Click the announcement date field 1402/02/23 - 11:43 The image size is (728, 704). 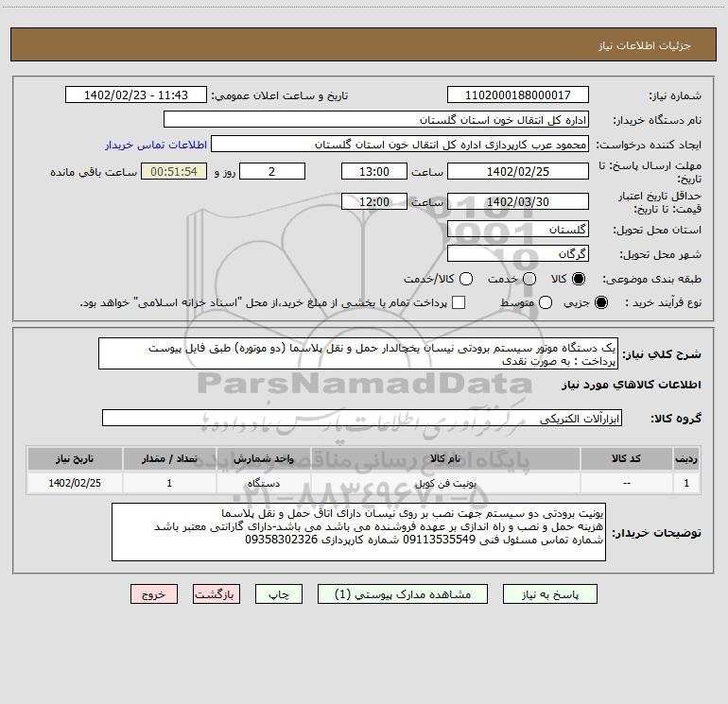[x=136, y=94]
